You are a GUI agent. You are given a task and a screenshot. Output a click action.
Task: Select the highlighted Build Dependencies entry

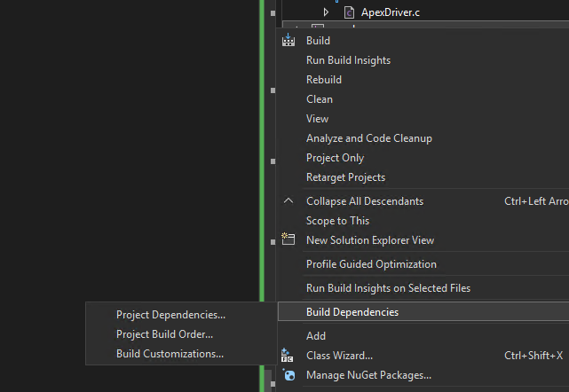pyautogui.click(x=423, y=312)
